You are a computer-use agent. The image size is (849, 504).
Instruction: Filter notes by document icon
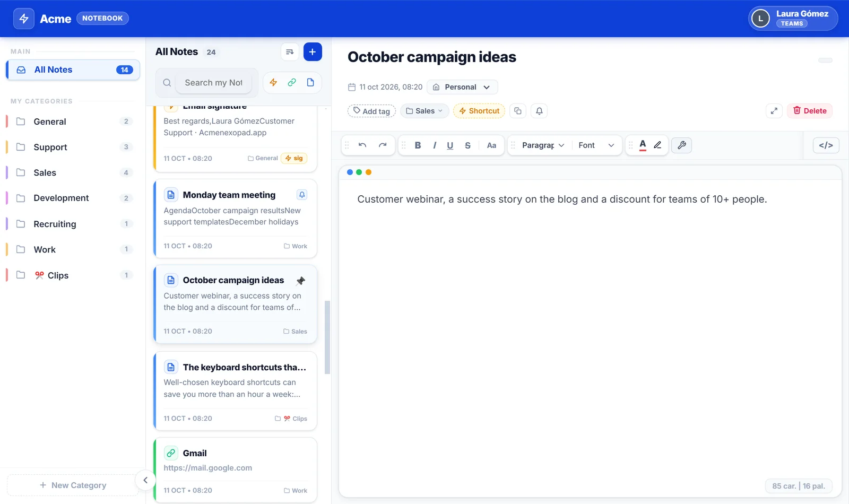point(310,82)
